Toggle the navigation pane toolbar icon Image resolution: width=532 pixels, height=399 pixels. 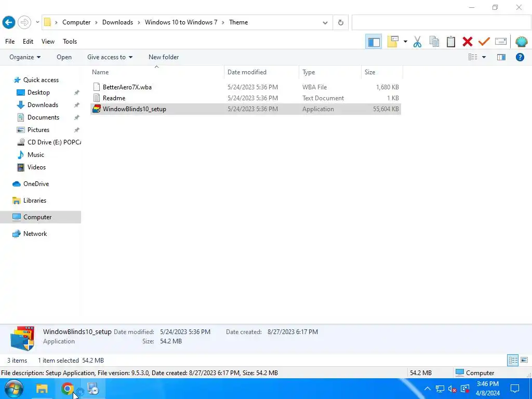(374, 42)
